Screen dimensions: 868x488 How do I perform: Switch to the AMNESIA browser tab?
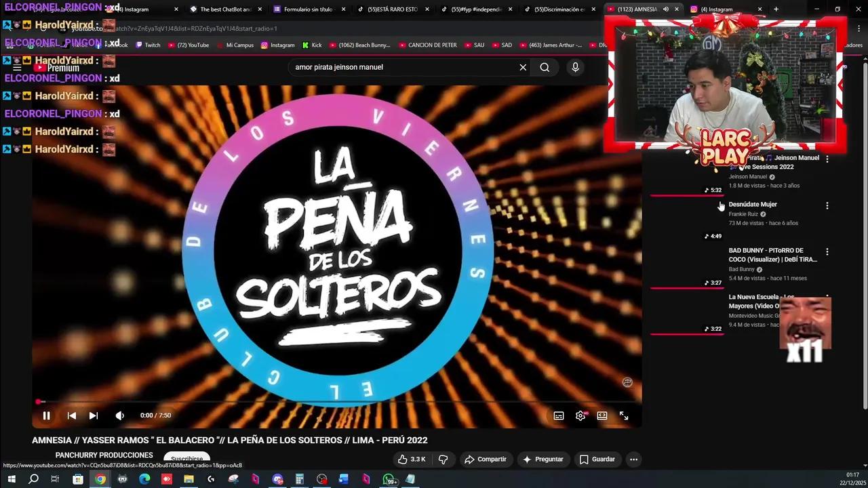tap(637, 9)
